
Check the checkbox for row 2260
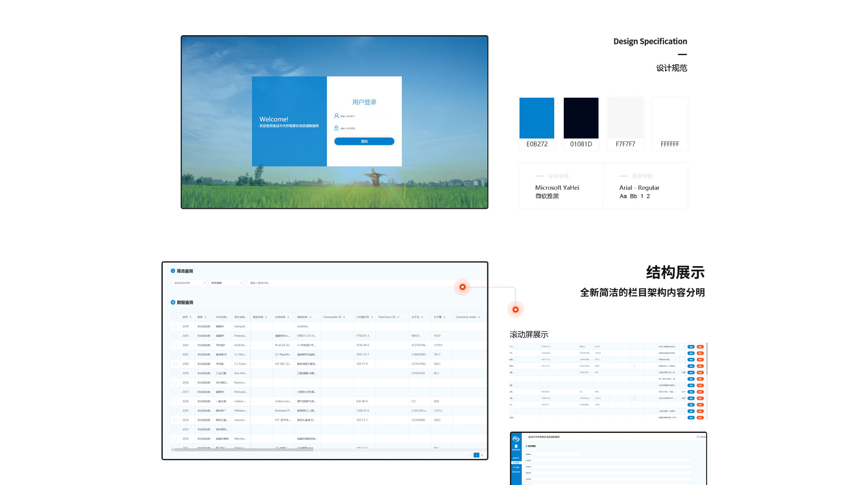(x=175, y=364)
